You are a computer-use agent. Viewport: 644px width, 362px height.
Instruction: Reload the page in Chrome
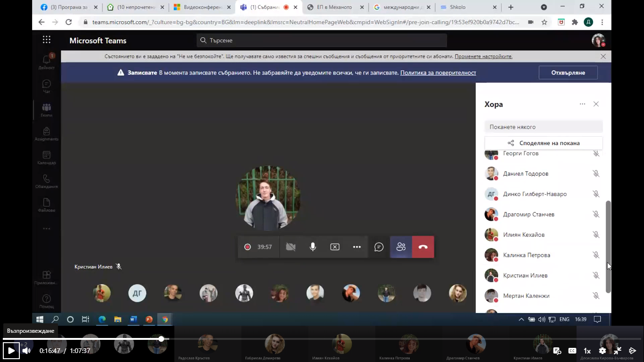coord(69,22)
